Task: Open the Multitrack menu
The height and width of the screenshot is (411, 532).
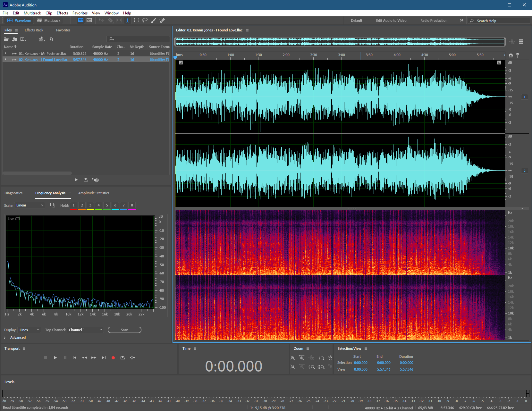Action: tap(32, 13)
